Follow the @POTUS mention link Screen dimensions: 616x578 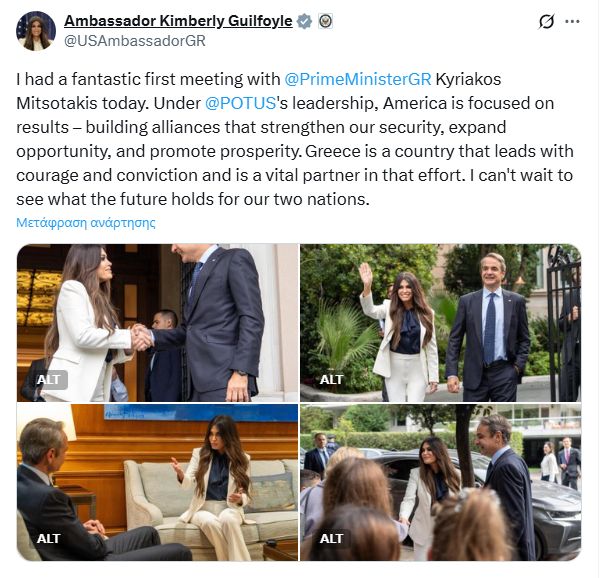pos(239,104)
